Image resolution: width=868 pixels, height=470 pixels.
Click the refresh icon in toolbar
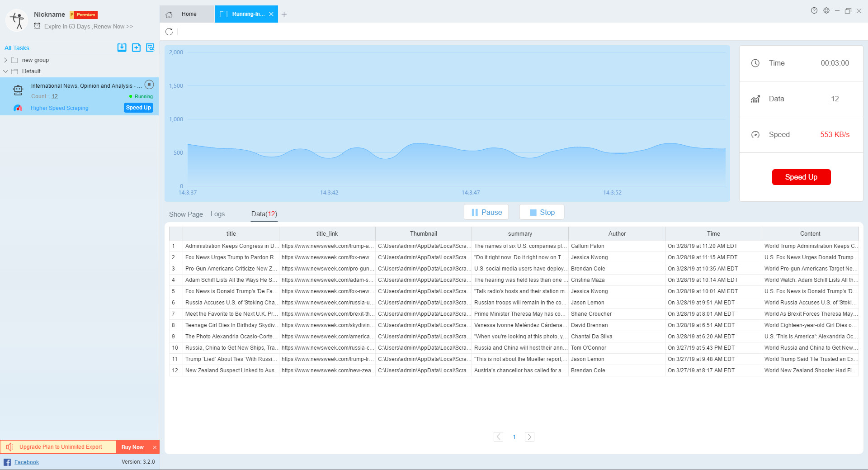(x=169, y=32)
